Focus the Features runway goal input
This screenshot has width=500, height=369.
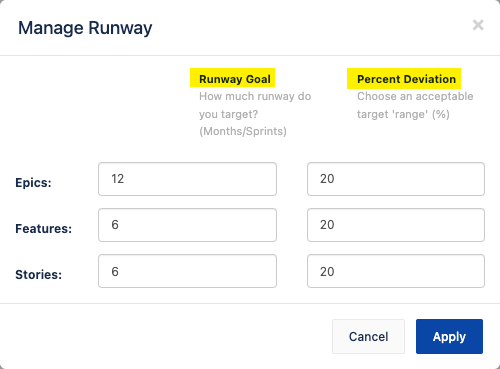[x=187, y=225]
